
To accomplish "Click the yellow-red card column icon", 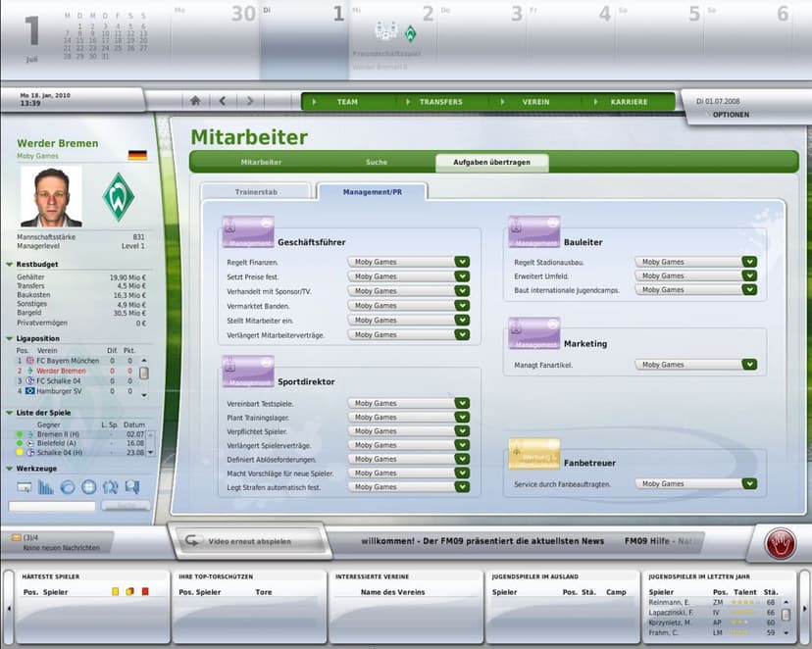I will 130,591.
